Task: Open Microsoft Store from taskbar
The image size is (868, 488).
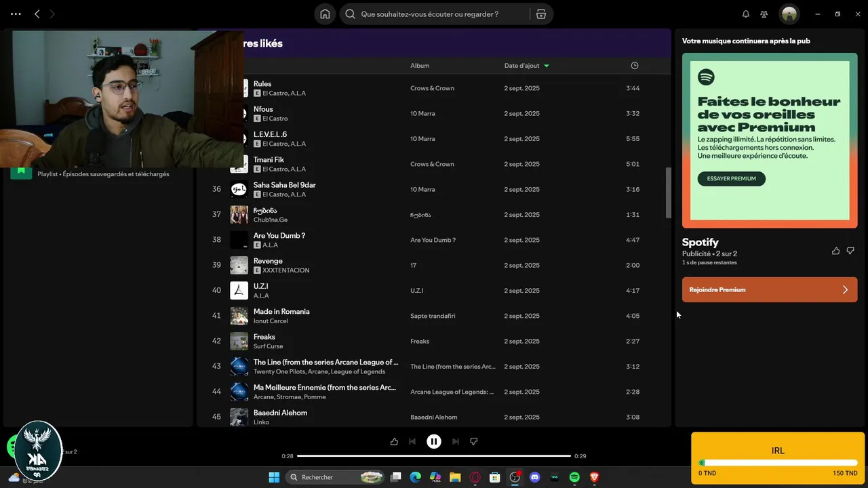Action: pos(495,477)
